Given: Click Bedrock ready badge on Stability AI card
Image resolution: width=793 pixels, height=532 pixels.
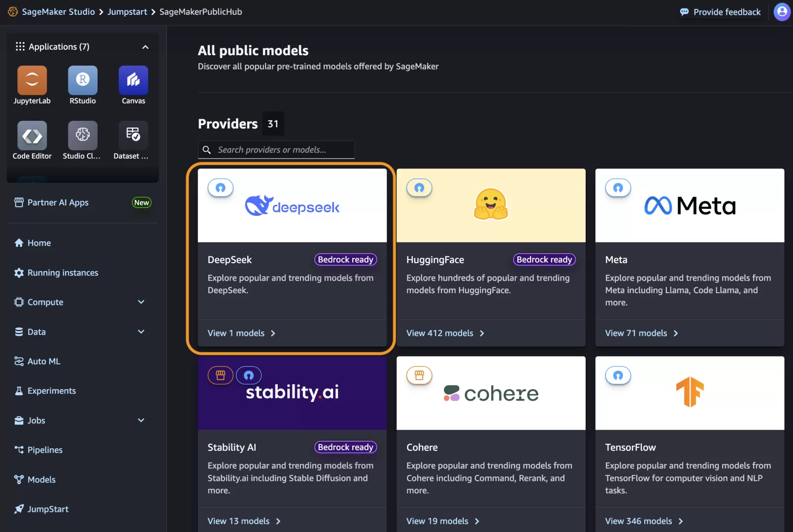Looking at the screenshot, I should [x=345, y=447].
